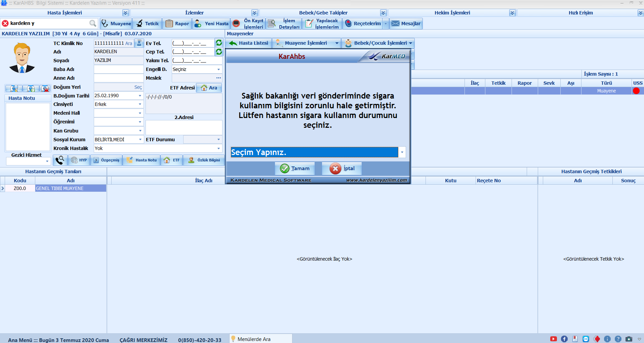Click the red USS status indicator
The width and height of the screenshot is (644, 343).
click(x=636, y=91)
